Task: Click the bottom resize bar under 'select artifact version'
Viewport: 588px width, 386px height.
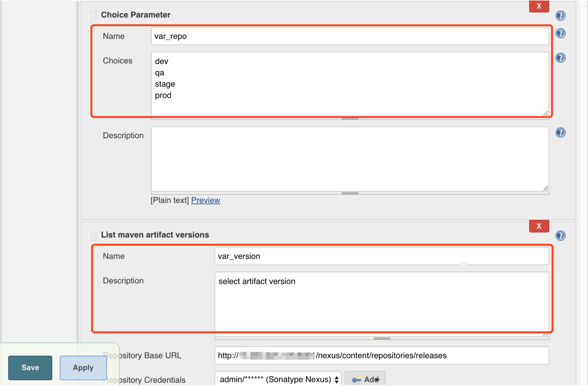Action: 382,338
